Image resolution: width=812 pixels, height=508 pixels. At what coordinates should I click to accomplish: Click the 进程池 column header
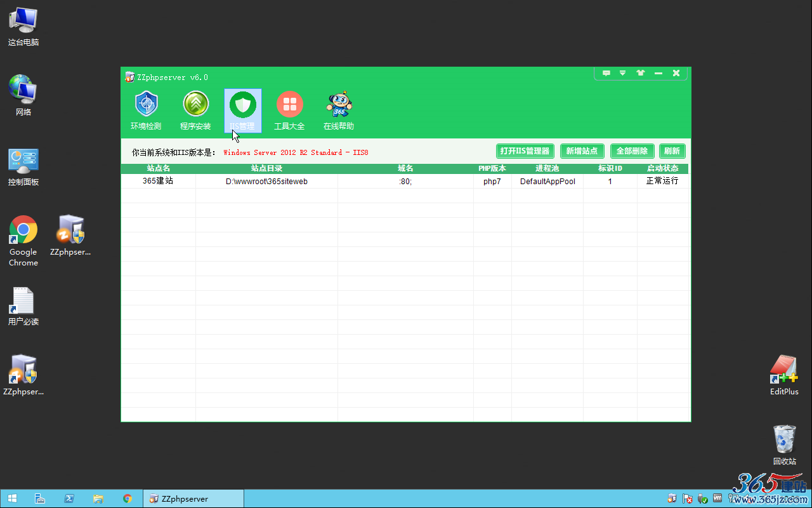547,168
